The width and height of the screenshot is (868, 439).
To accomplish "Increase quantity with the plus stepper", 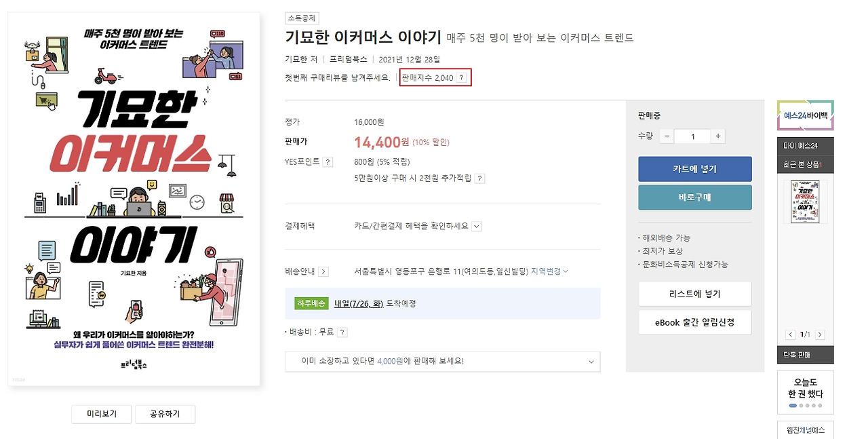I will (x=717, y=136).
